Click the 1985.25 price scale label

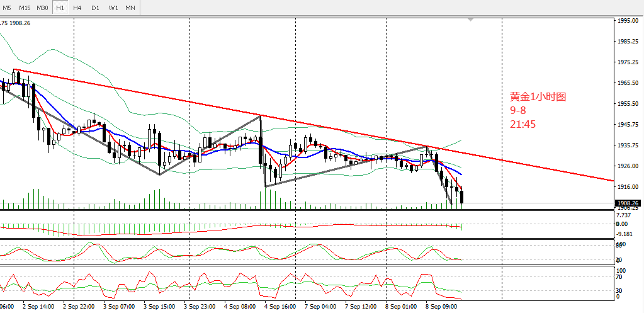629,42
